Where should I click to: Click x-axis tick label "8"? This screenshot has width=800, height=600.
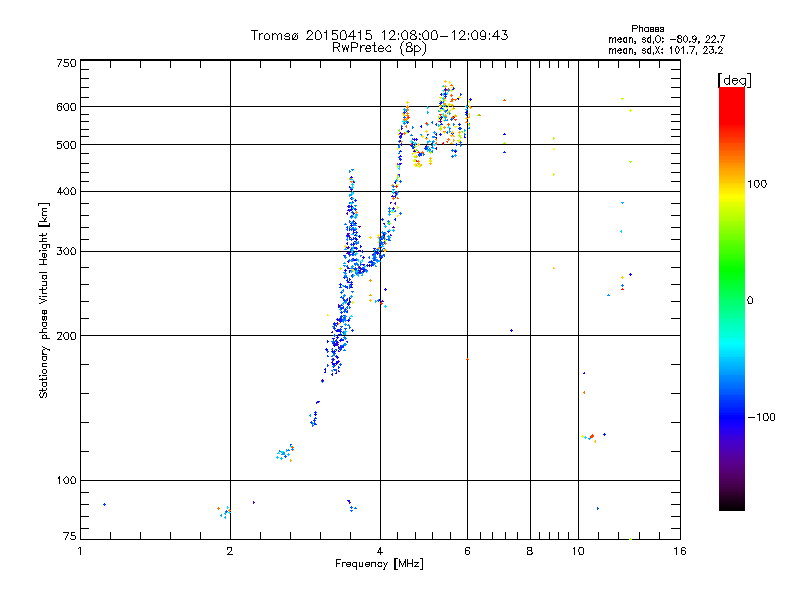(x=530, y=551)
